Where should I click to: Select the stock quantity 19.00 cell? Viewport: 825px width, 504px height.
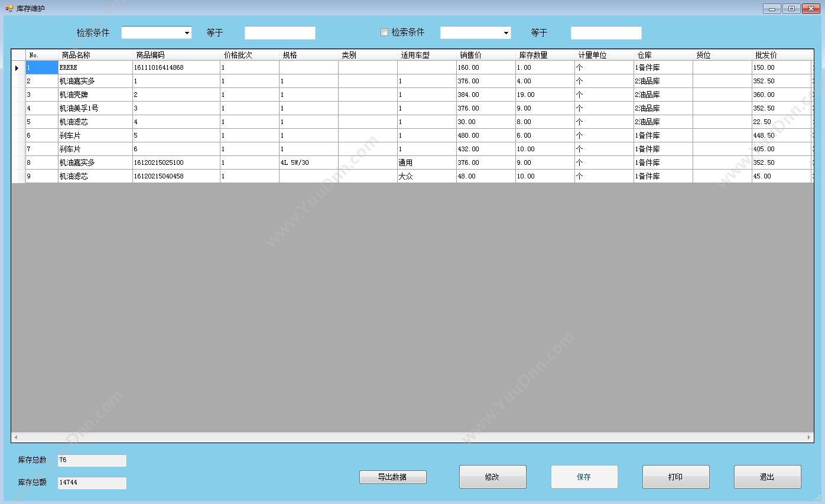pyautogui.click(x=545, y=95)
